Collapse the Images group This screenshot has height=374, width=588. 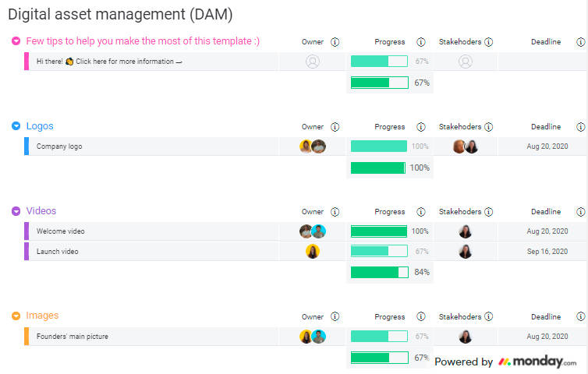pyautogui.click(x=16, y=316)
